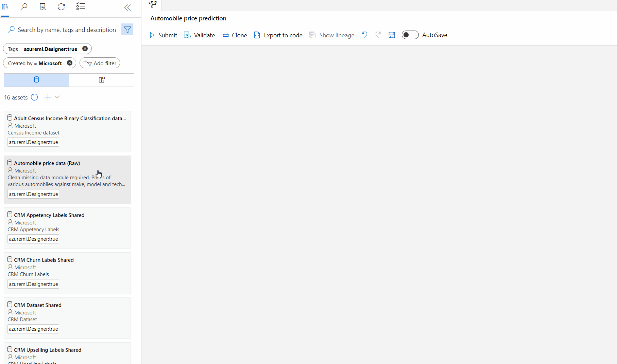Screen dimensions: 617x364
Task: Click the Census Income dataset description
Action: tap(34, 133)
